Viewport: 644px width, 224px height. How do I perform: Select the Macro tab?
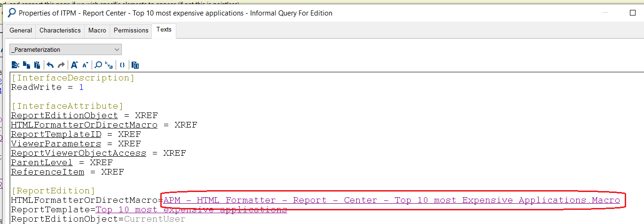[x=97, y=30]
